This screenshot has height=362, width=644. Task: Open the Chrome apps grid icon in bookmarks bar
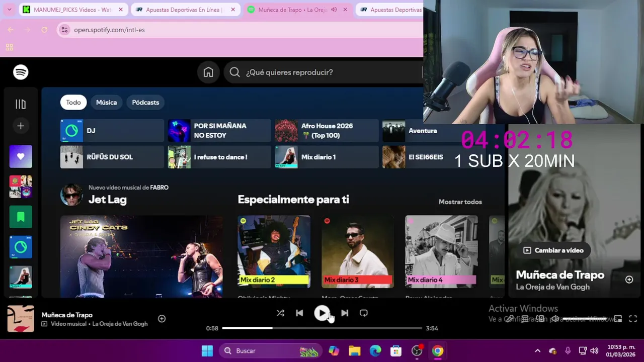coord(9,47)
